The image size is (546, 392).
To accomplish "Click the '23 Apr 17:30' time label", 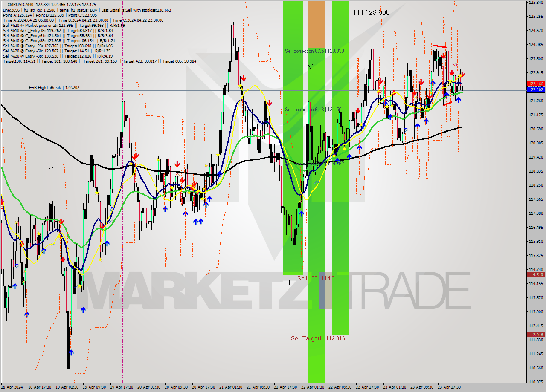I will pyautogui.click(x=449, y=387).
